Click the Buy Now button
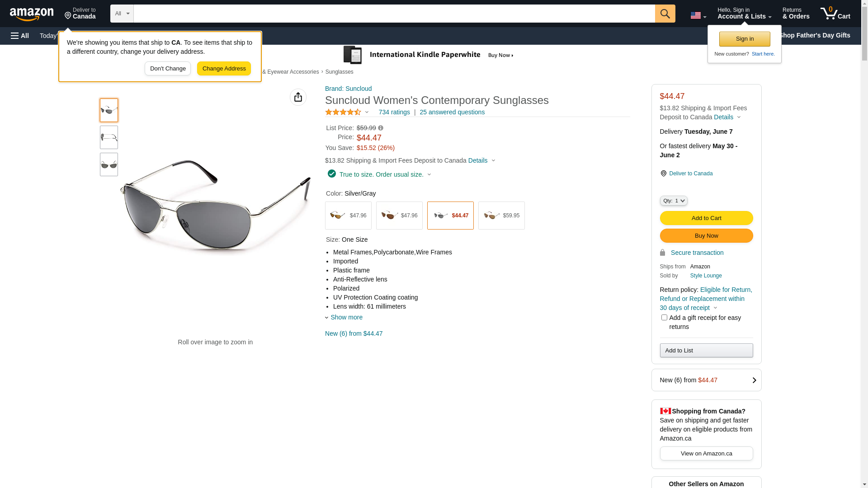This screenshot has width=868, height=488. tap(706, 236)
